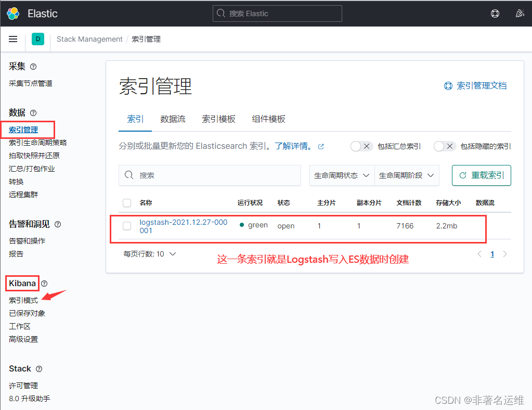Viewport: 532px width, 410px height.
Task: Open 生命周期阶段 filter dropdown
Action: pos(407,175)
